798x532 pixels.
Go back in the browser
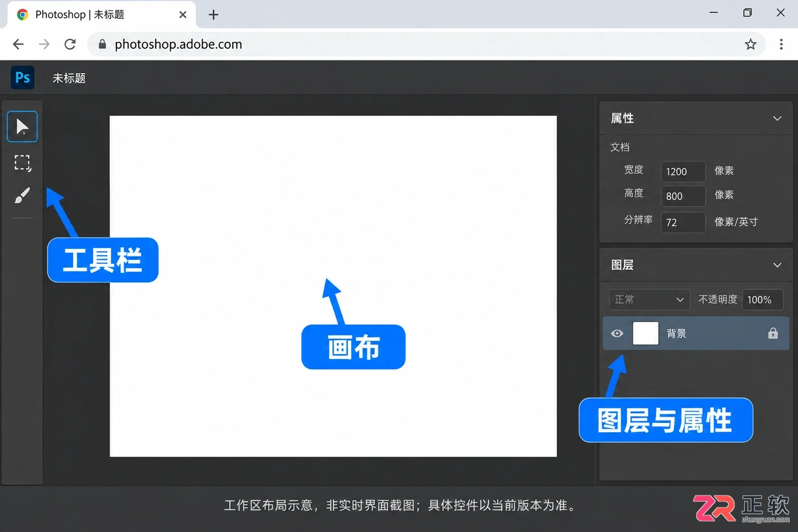coord(18,44)
